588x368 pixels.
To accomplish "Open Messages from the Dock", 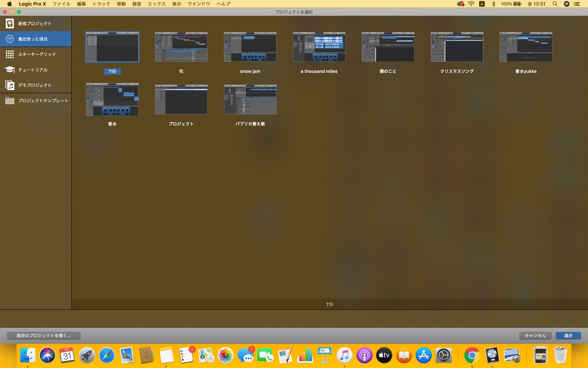I will point(246,355).
